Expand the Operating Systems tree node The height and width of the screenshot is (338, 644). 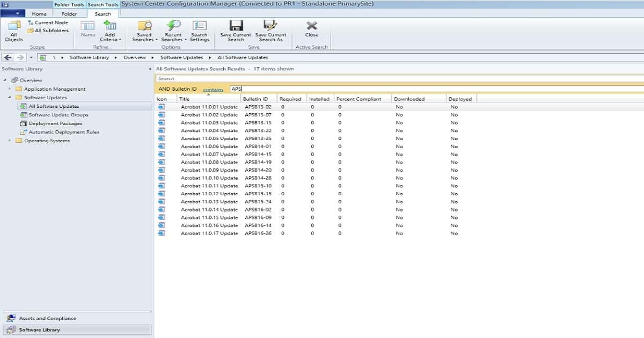(9, 141)
